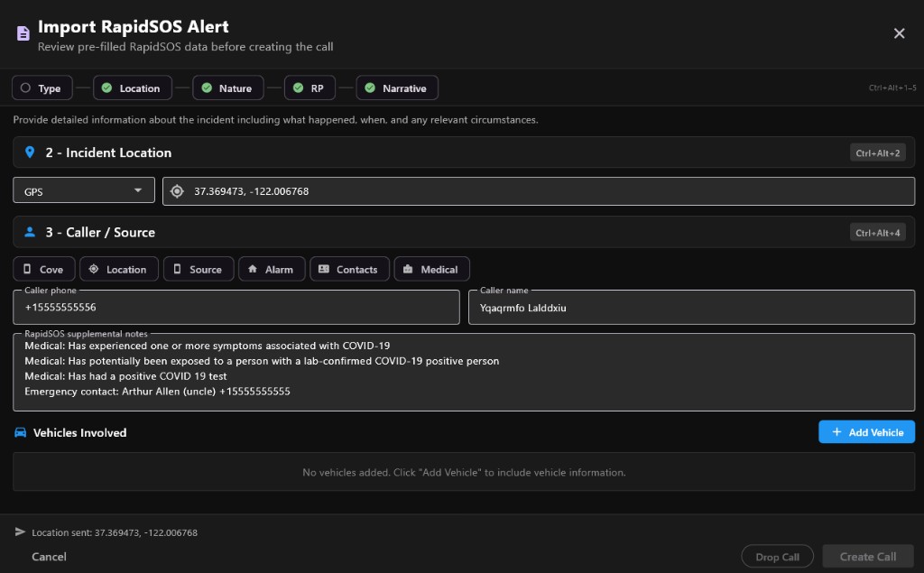Click the Ctrl+Alt+1–5 shortcut hint

[x=892, y=88]
